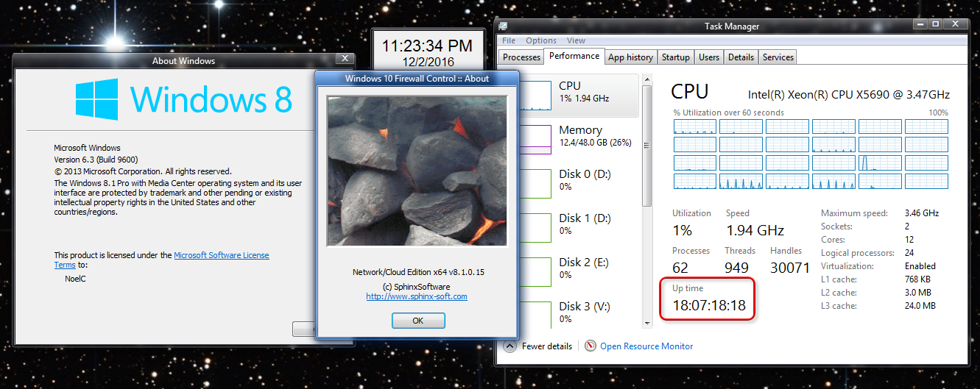Viewport: 980px width, 389px height.
Task: Click the Sockets value 2
Action: click(907, 226)
